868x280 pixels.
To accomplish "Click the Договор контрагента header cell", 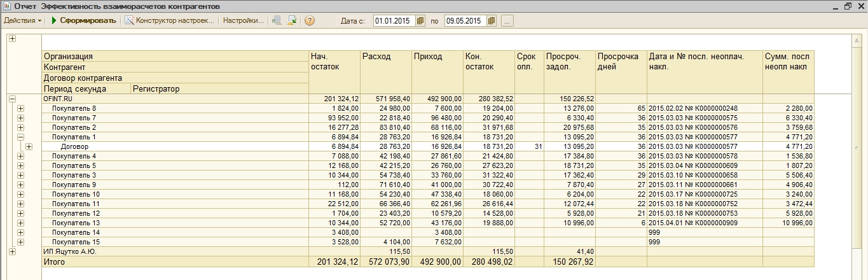I will pyautogui.click(x=175, y=78).
